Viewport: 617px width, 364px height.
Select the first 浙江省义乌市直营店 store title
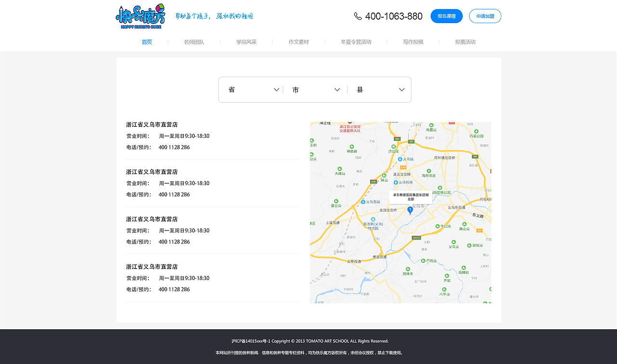pyautogui.click(x=152, y=124)
